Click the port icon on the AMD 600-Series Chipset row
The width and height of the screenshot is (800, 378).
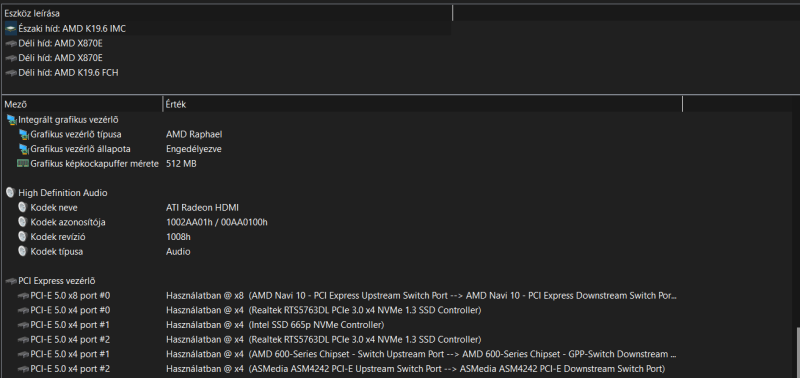click(23, 354)
